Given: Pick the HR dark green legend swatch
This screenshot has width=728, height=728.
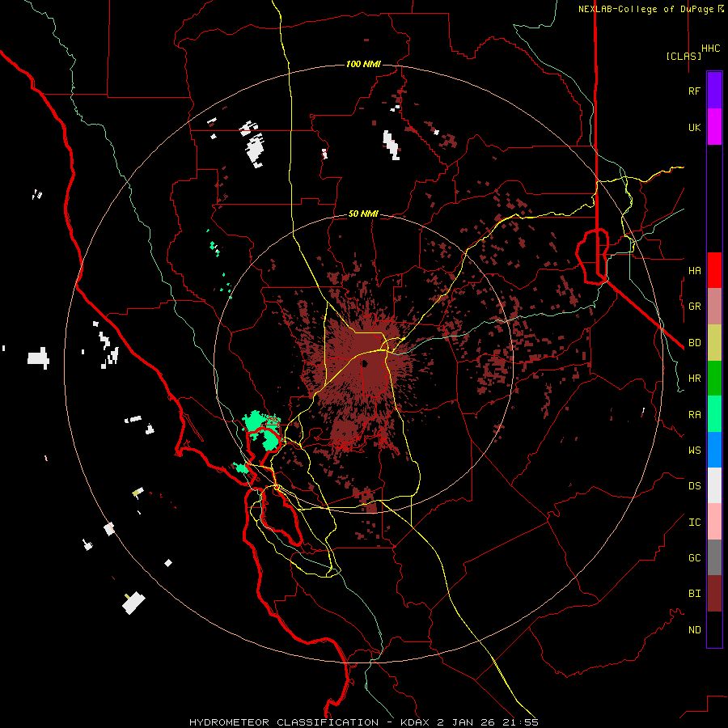Looking at the screenshot, I should 714,379.
